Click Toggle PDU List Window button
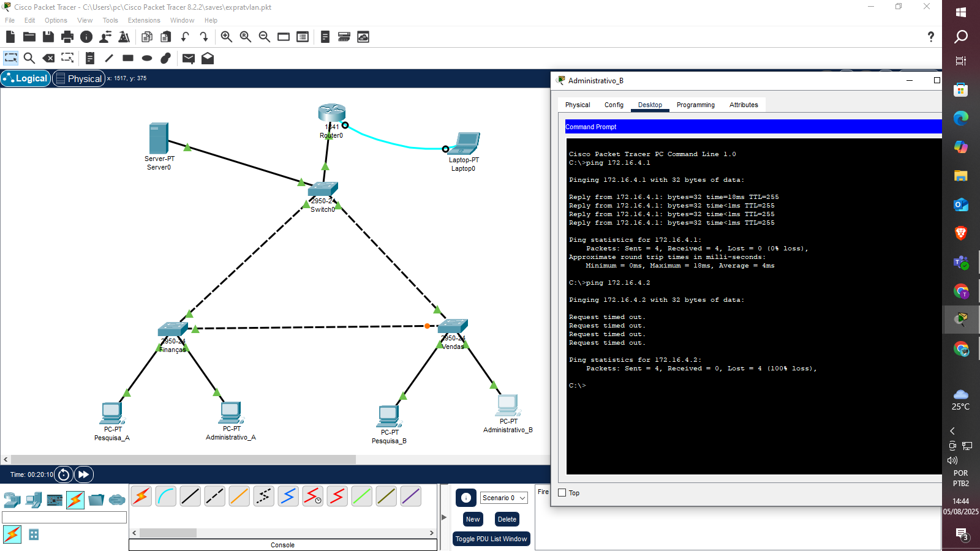 click(491, 539)
